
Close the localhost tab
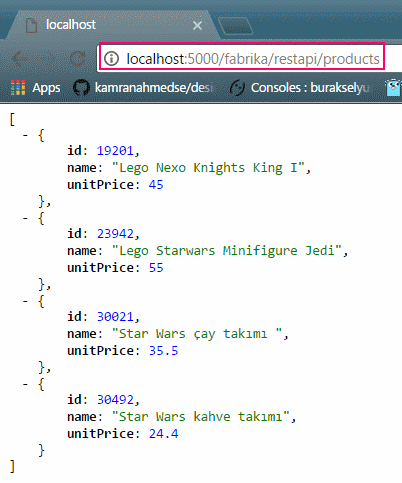(197, 25)
